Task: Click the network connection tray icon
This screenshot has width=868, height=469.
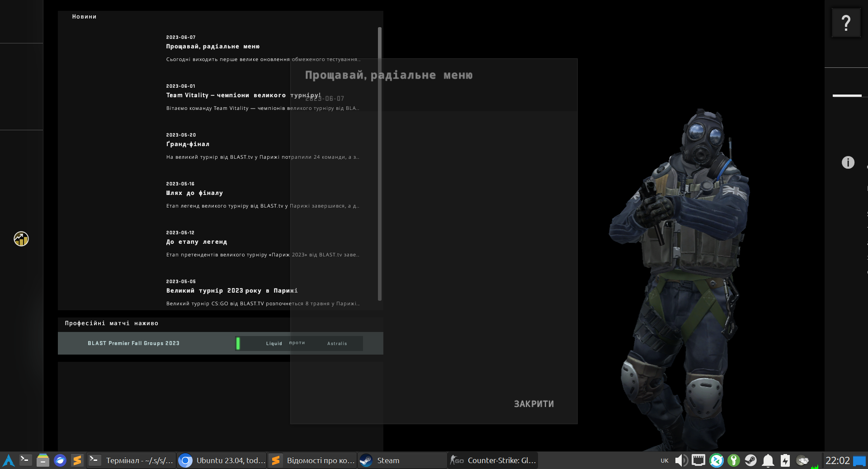Action: (698, 460)
